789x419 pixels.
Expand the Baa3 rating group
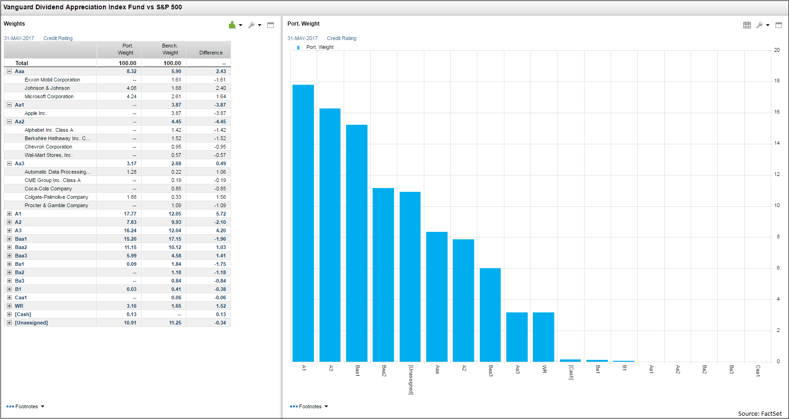click(x=9, y=256)
